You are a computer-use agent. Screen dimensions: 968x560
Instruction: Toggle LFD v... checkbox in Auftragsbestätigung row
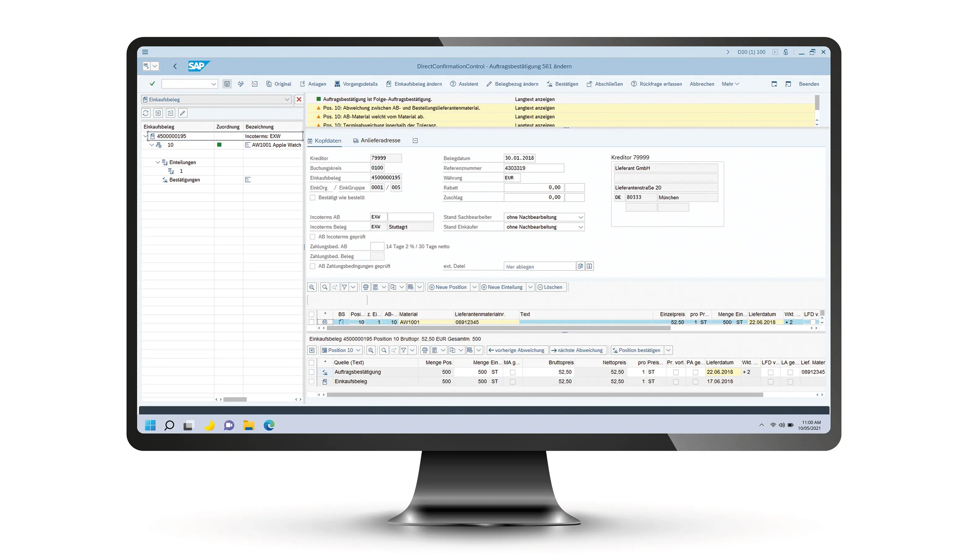click(771, 372)
